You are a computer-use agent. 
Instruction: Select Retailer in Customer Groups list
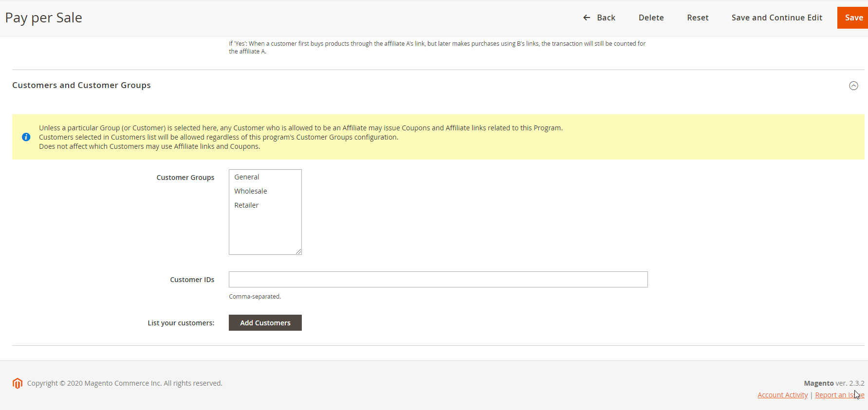(x=265, y=205)
